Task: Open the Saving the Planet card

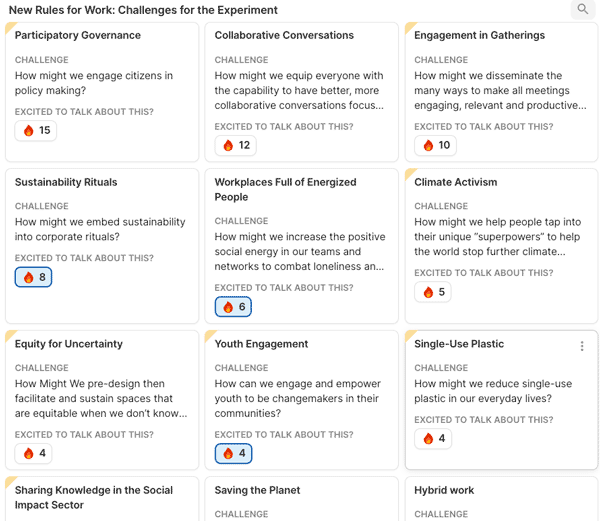Action: tap(257, 490)
